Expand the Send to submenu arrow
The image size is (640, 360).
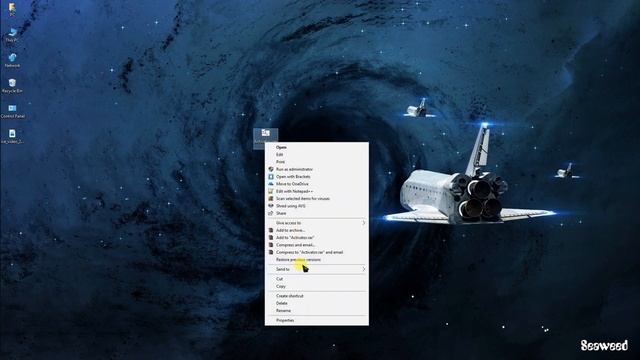(363, 269)
